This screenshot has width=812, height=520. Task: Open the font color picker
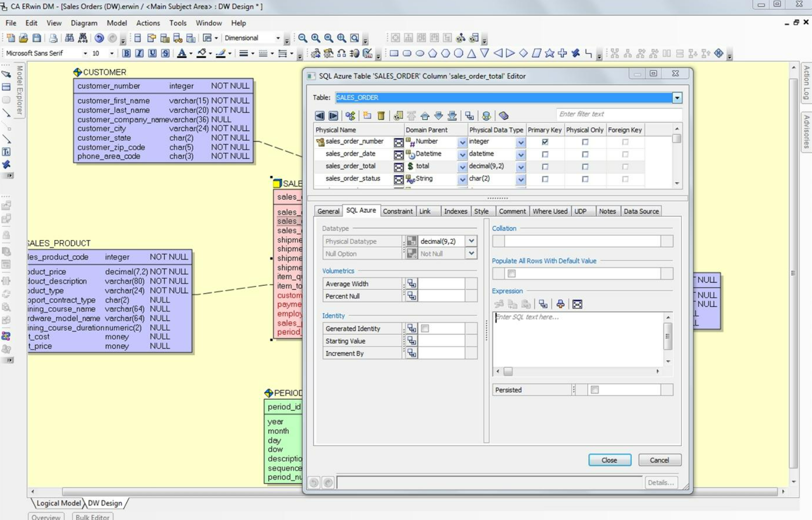click(x=182, y=53)
